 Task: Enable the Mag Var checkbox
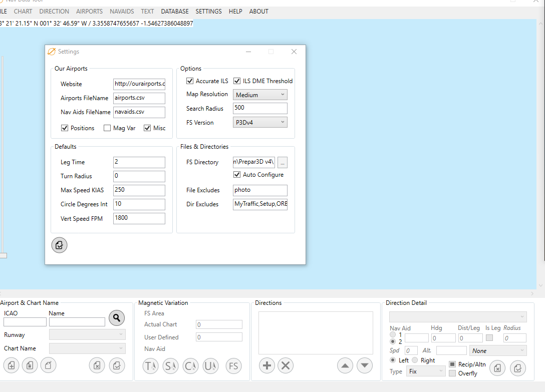107,128
